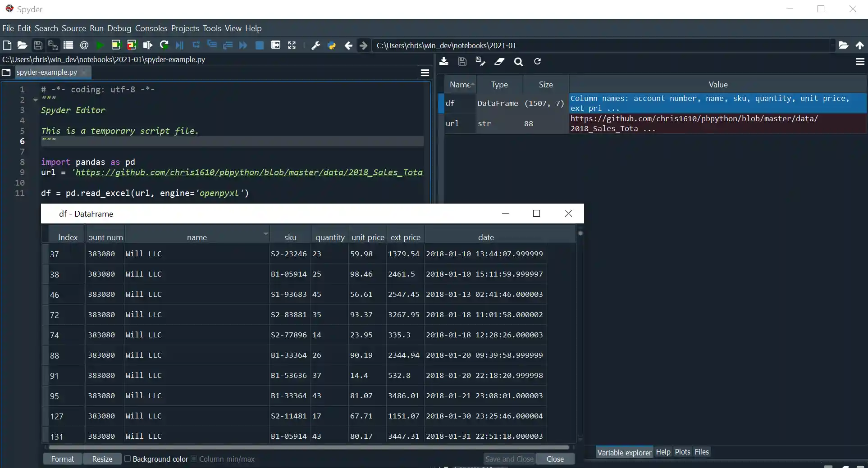
Task: Remove all variables with the eraser icon
Action: (x=499, y=62)
